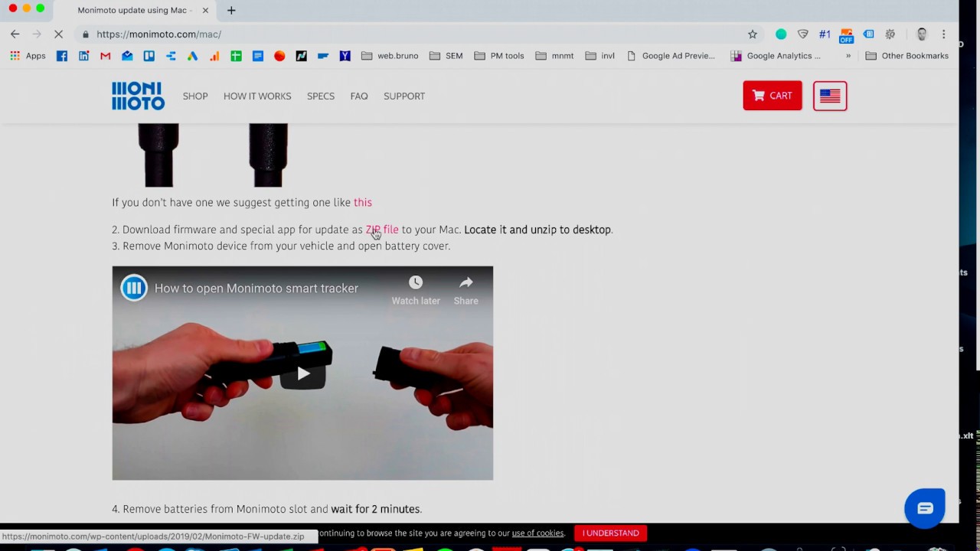The height and width of the screenshot is (551, 980).
Task: Open the US flag country selector
Action: pos(830,96)
